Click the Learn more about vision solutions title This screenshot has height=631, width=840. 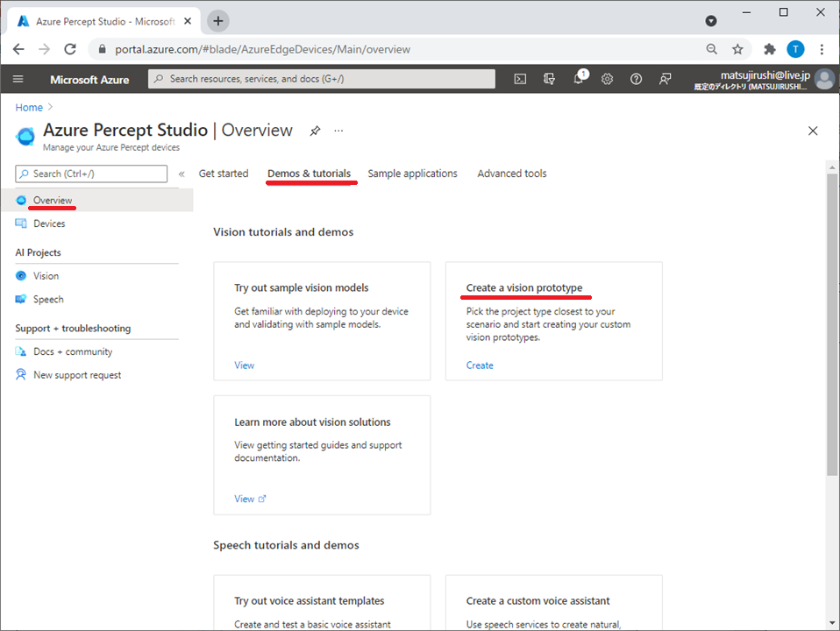(312, 422)
